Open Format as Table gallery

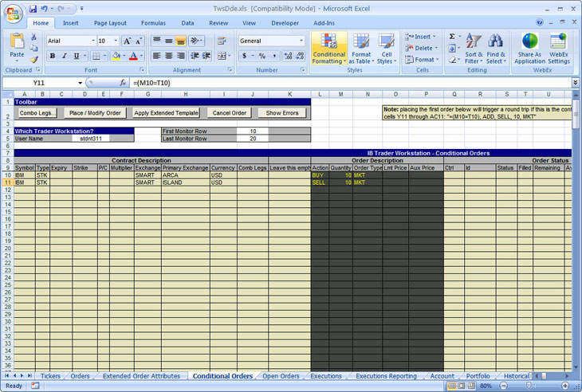coord(361,49)
